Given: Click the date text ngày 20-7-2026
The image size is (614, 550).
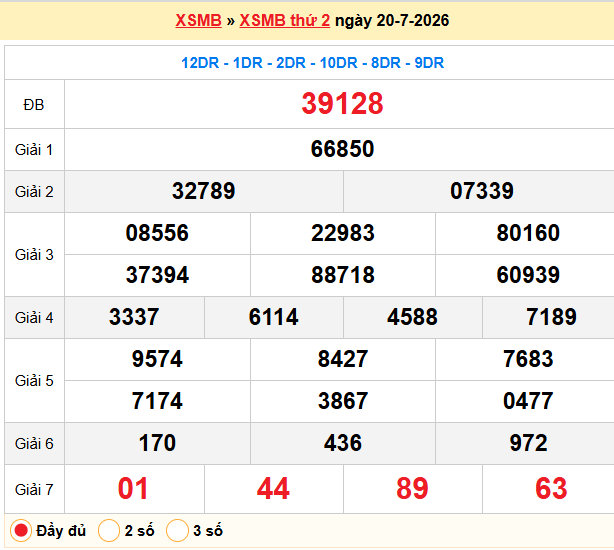Looking at the screenshot, I should (x=392, y=20).
